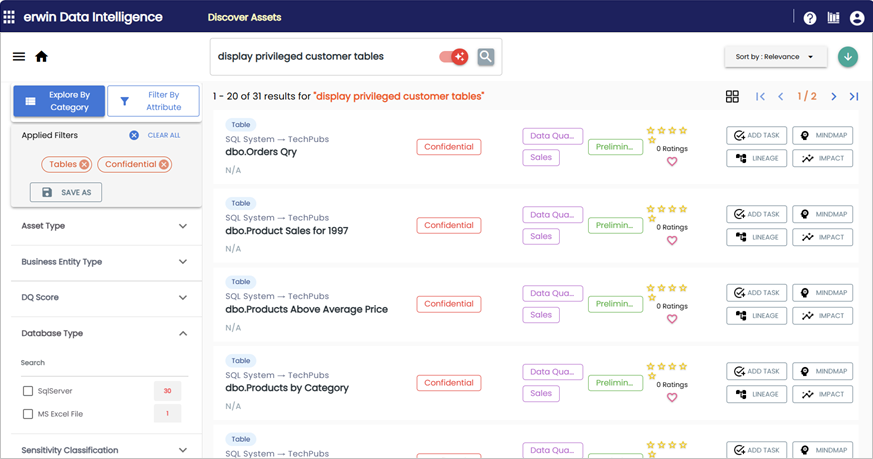Image resolution: width=873 pixels, height=459 pixels.
Task: Check the SqlServer database type checkbox
Action: pyautogui.click(x=28, y=391)
